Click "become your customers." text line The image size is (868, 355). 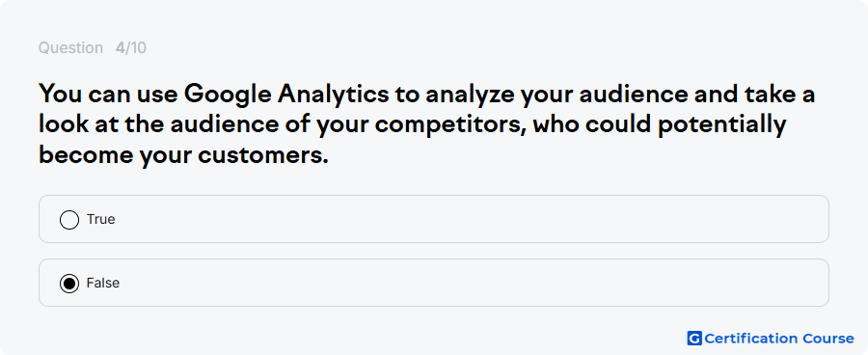point(183,155)
